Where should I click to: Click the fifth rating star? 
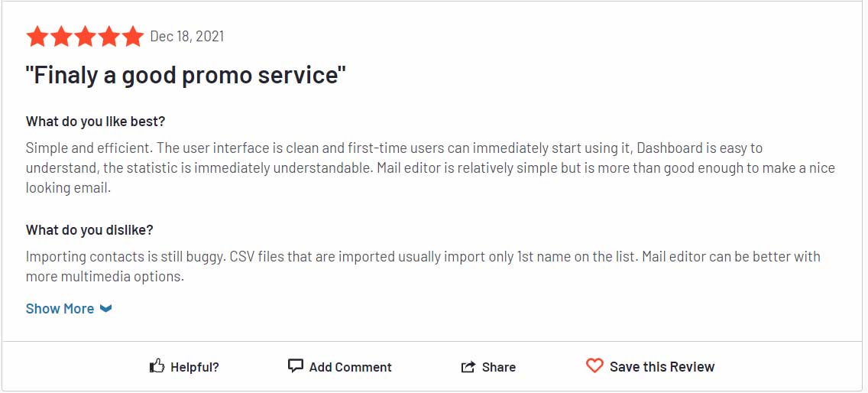132,37
